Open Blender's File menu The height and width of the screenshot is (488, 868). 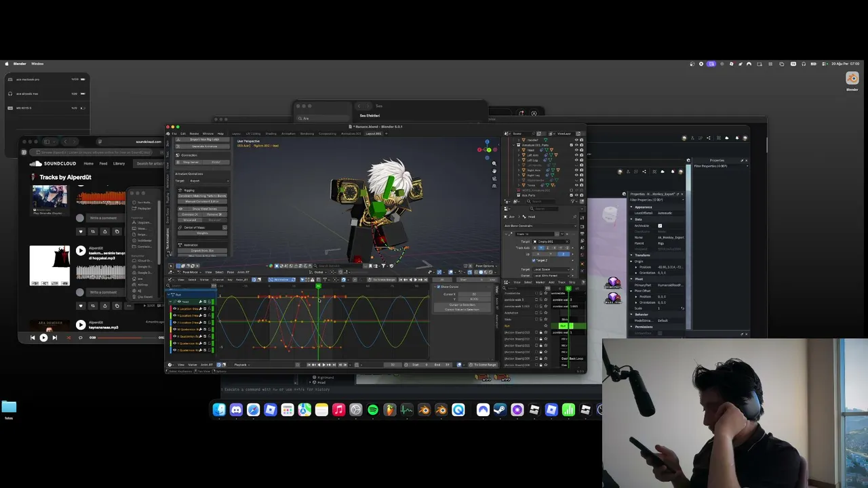point(174,134)
